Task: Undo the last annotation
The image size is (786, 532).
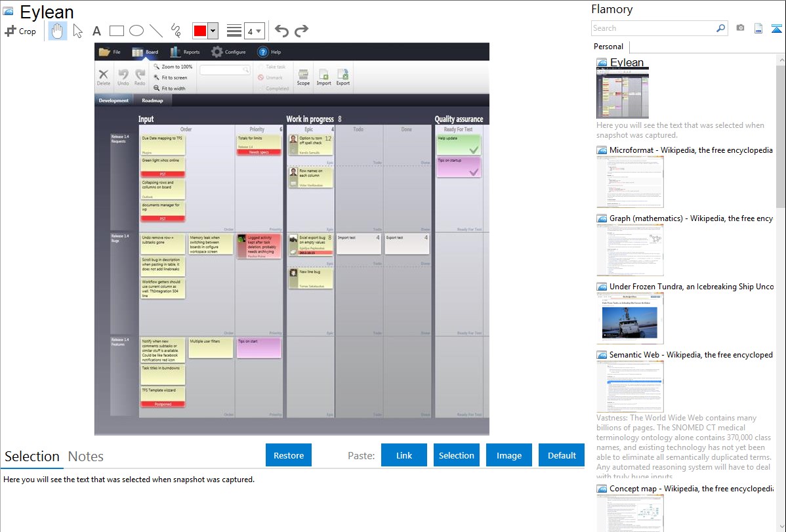Action: pyautogui.click(x=281, y=31)
